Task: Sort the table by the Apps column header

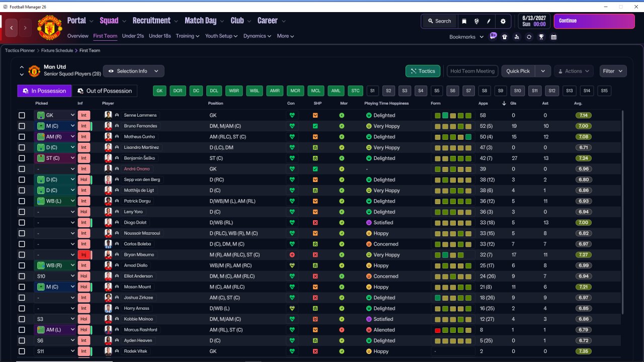Action: click(x=483, y=103)
